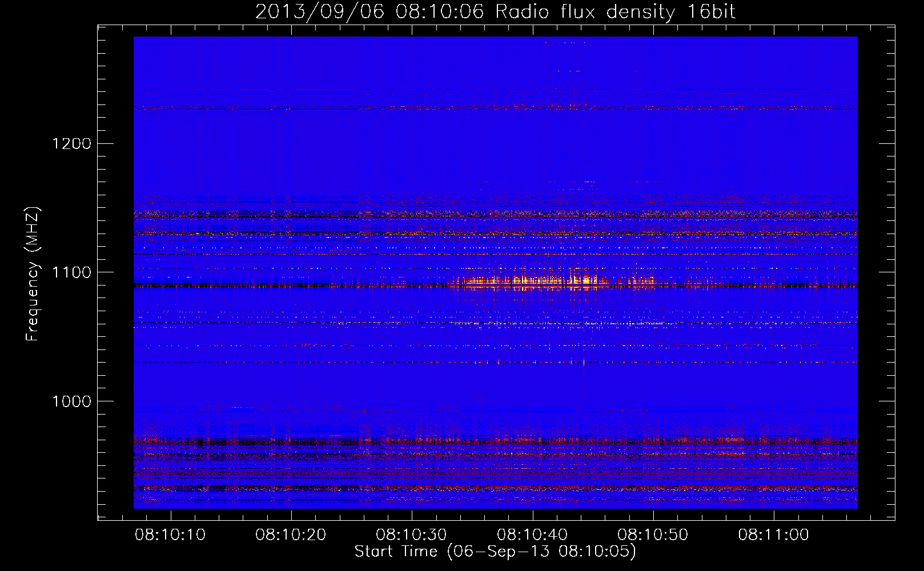This screenshot has width=924, height=571.
Task: Click the 08:10:30 time tick label
Action: [411, 535]
